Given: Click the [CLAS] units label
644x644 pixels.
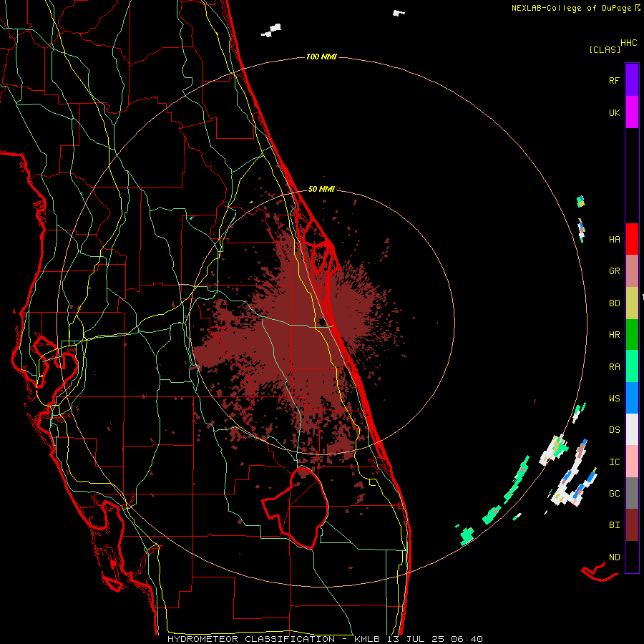Looking at the screenshot, I should (604, 49).
